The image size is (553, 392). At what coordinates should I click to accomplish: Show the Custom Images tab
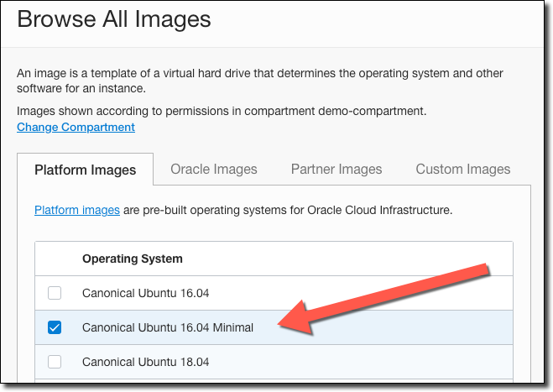(463, 169)
